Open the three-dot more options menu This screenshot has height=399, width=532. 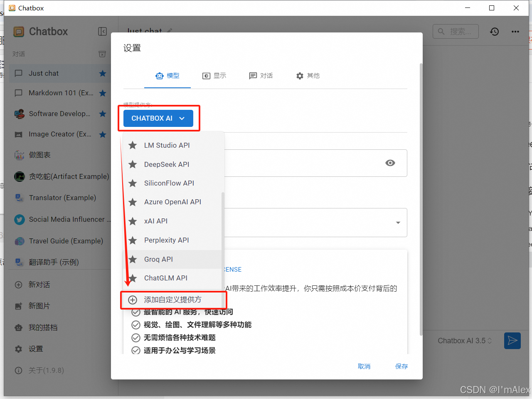pos(515,32)
